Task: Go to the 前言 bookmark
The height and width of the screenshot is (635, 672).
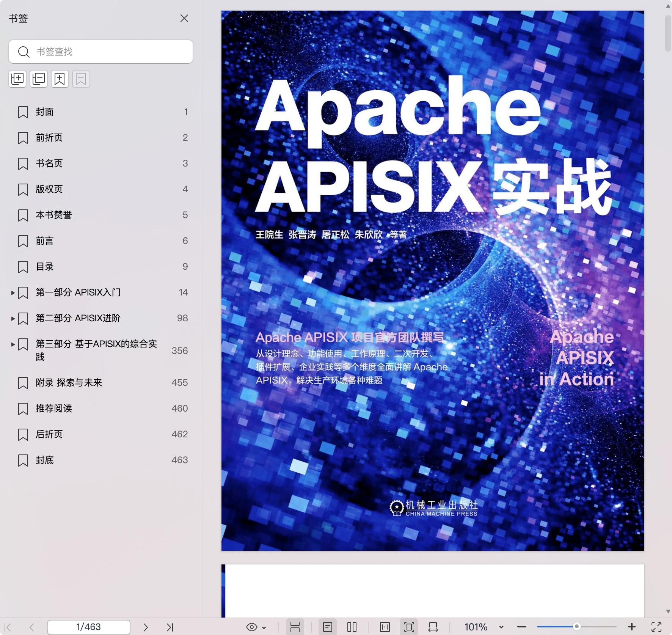Action: [44, 241]
